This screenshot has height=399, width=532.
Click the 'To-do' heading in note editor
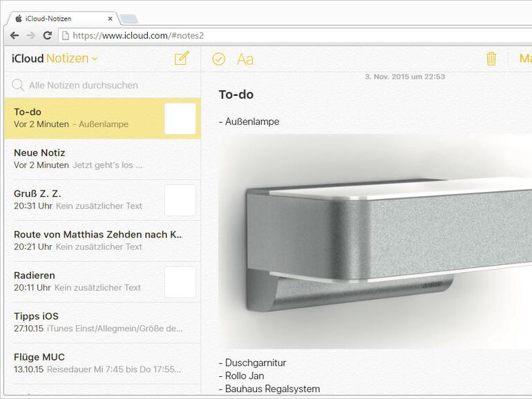tap(236, 95)
